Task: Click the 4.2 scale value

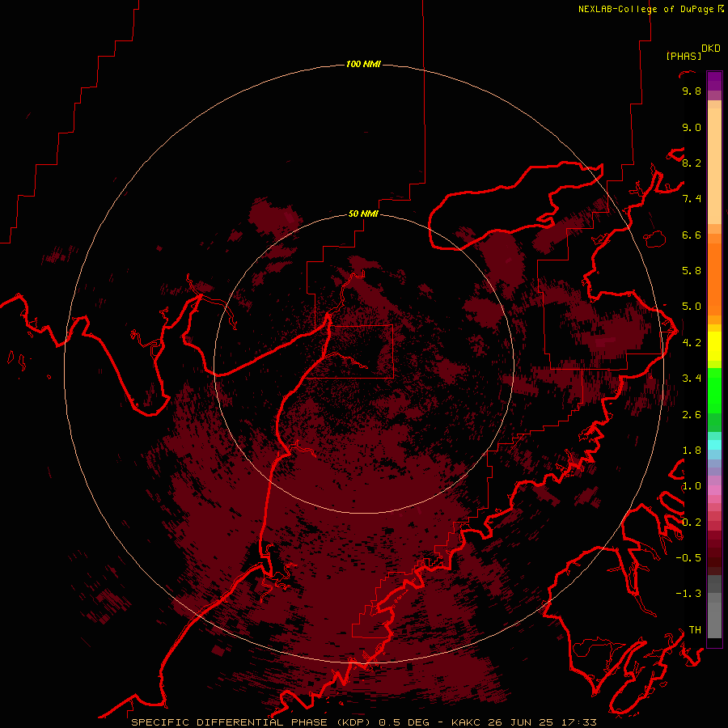Action: tap(692, 343)
